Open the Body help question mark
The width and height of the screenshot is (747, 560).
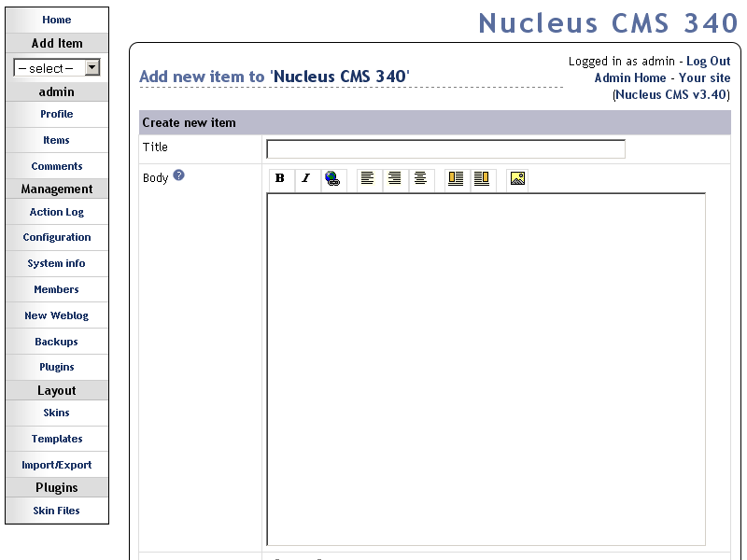[178, 175]
